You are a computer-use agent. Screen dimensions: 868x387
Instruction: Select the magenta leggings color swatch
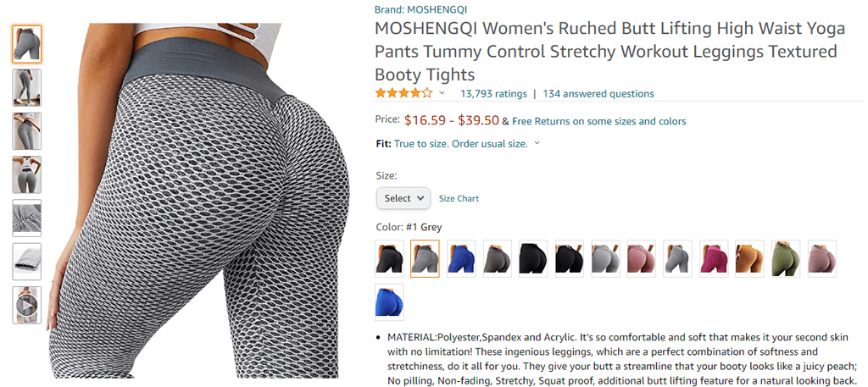pyautogui.click(x=714, y=258)
